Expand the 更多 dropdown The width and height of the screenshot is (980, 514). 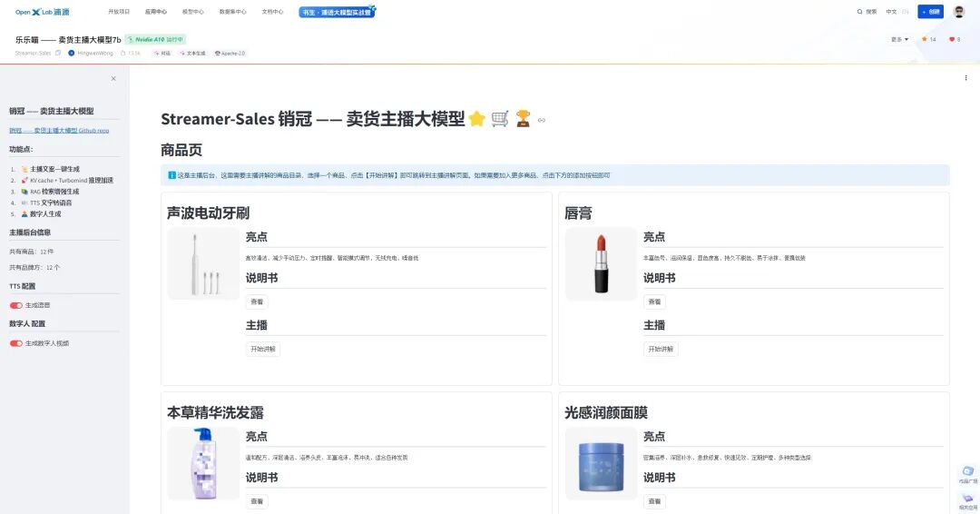[899, 39]
